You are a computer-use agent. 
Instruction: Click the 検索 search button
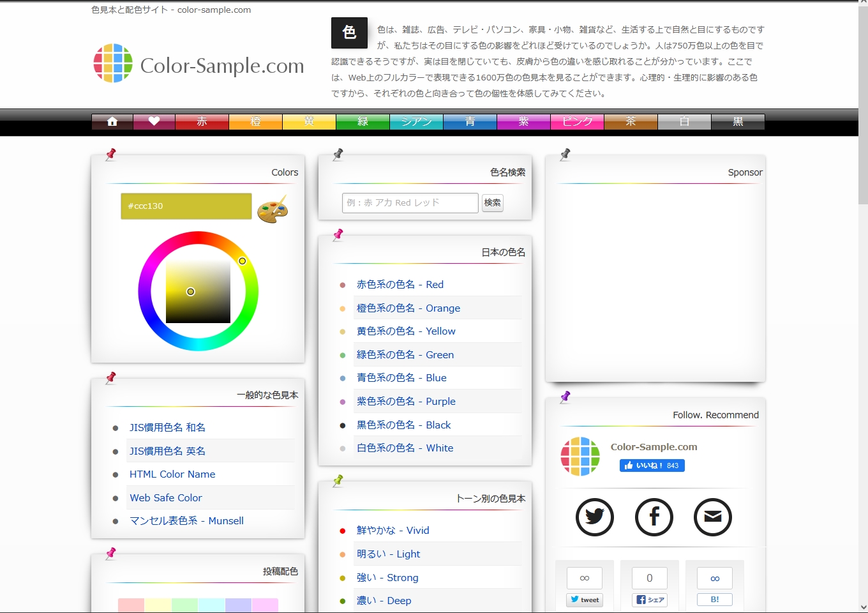coord(493,202)
